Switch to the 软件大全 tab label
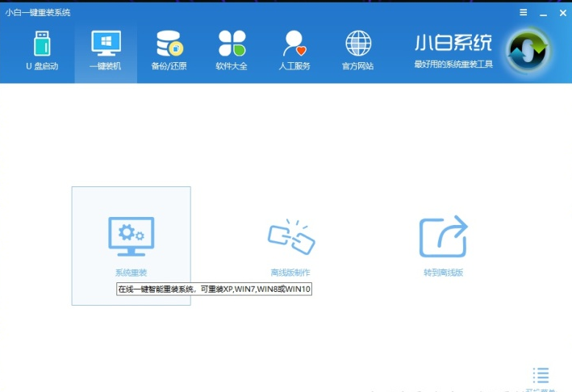 (x=232, y=66)
